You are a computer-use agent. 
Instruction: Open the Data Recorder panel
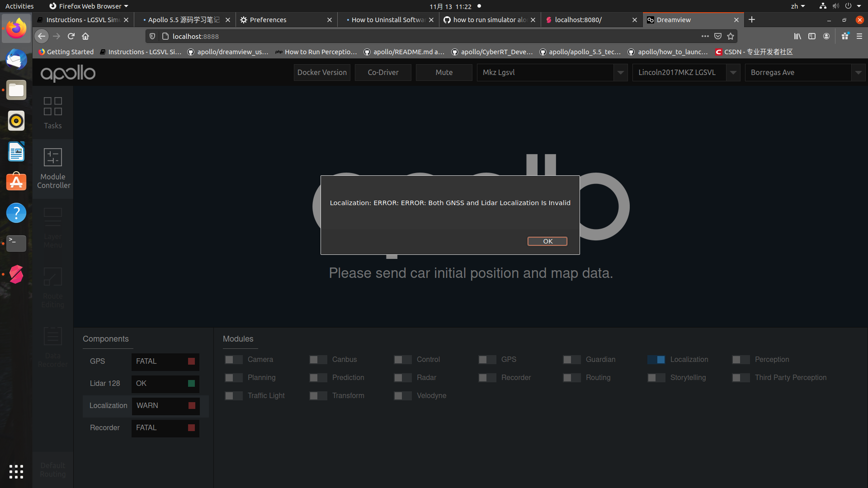coord(52,348)
